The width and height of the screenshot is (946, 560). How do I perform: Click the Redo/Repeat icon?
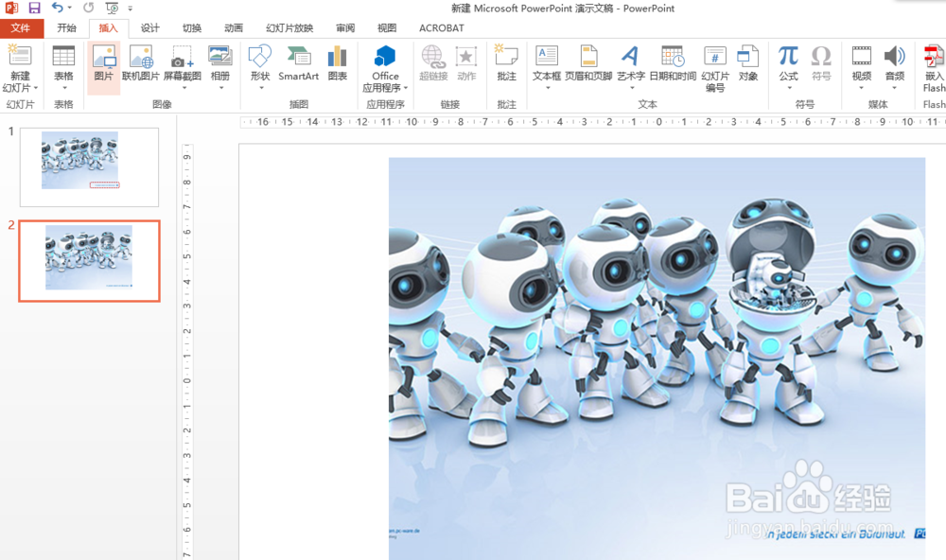tap(89, 8)
